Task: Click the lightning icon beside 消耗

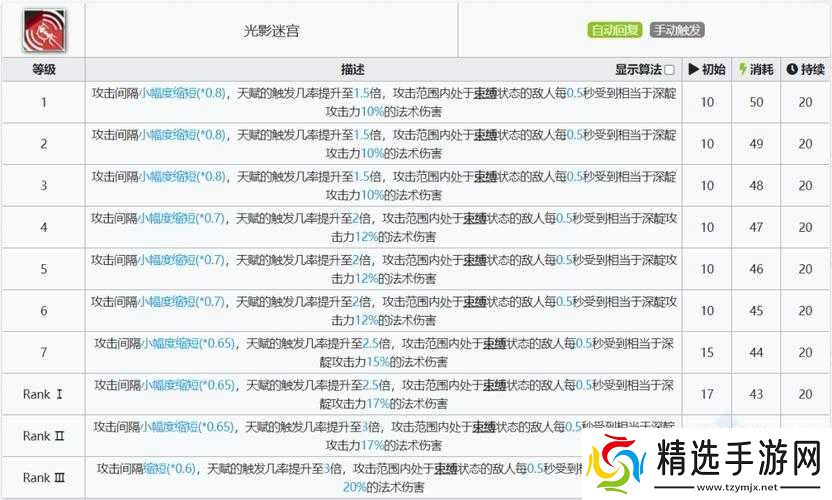Action: pyautogui.click(x=742, y=69)
